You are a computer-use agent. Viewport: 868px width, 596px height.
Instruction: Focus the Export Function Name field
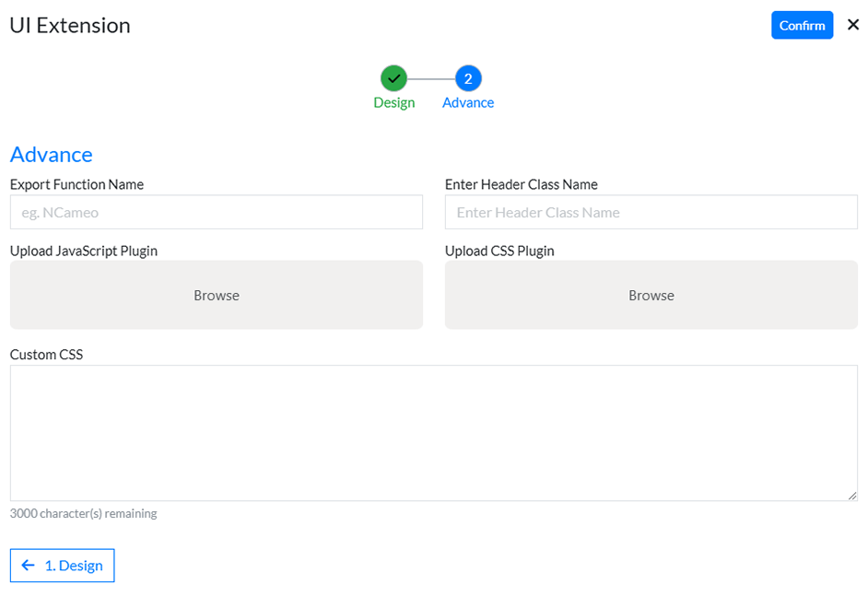[x=216, y=212]
